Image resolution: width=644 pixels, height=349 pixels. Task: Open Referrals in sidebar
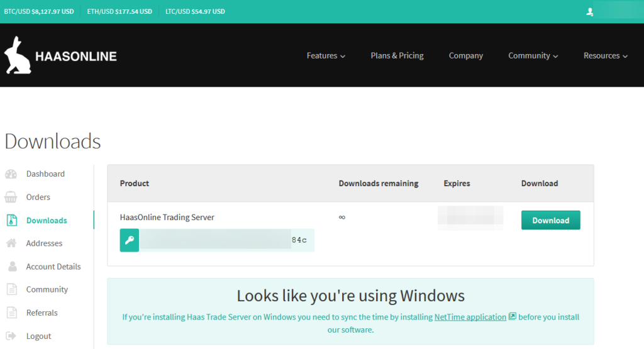click(42, 313)
